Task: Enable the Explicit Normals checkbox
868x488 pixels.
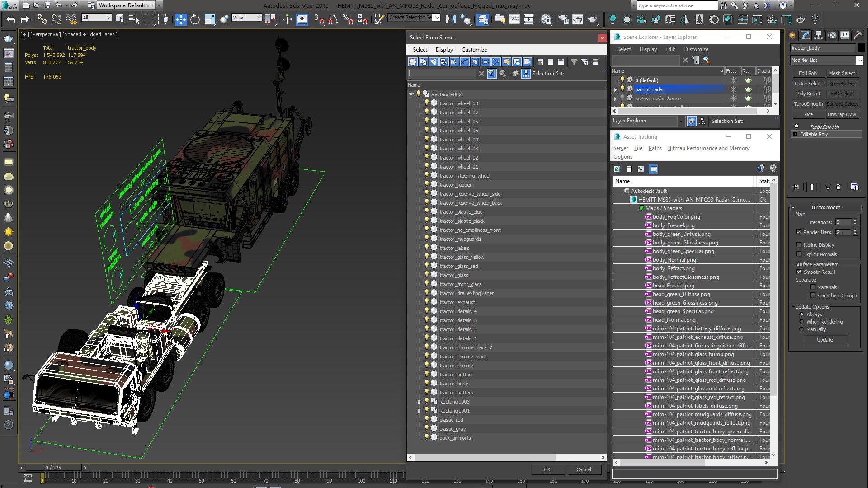Action: pyautogui.click(x=798, y=254)
